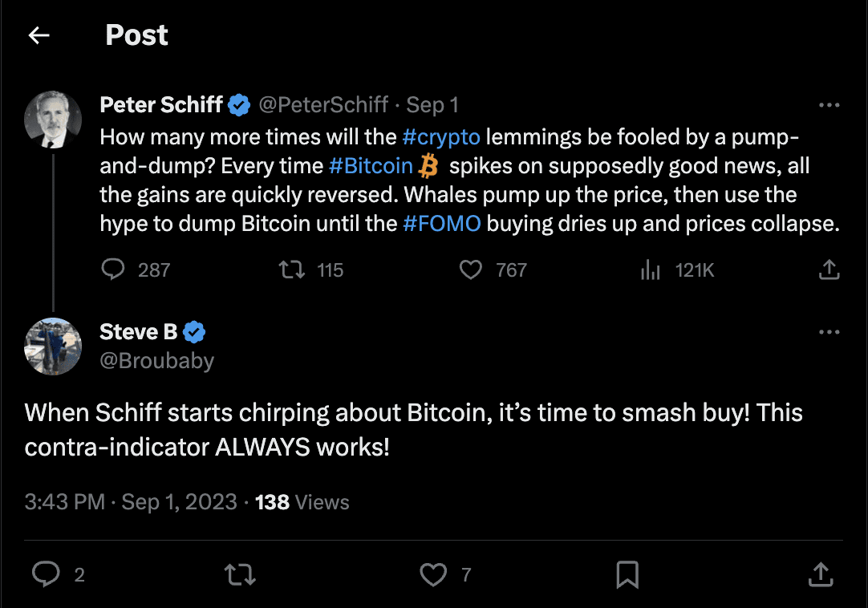
Task: Open @Broubaby's profile
Action: point(156,360)
